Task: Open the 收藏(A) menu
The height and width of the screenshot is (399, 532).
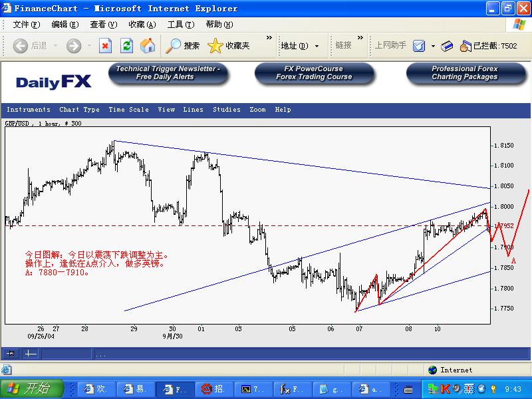Action: point(142,25)
